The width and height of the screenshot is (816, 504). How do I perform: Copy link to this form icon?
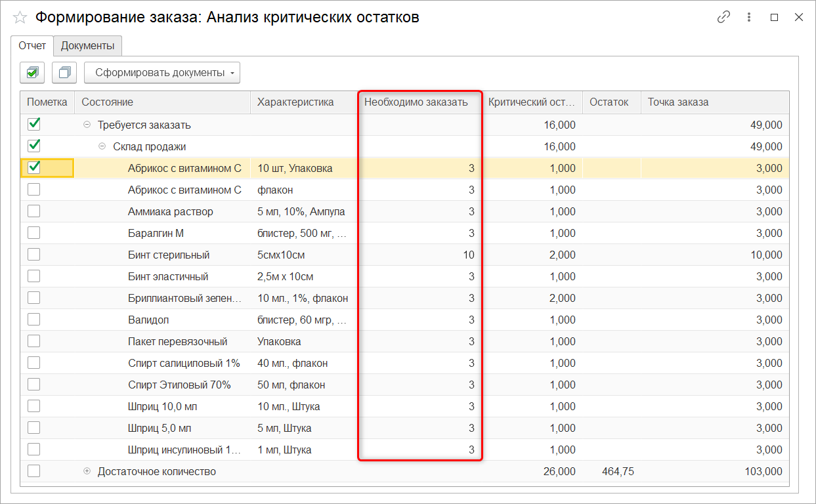[x=723, y=18]
